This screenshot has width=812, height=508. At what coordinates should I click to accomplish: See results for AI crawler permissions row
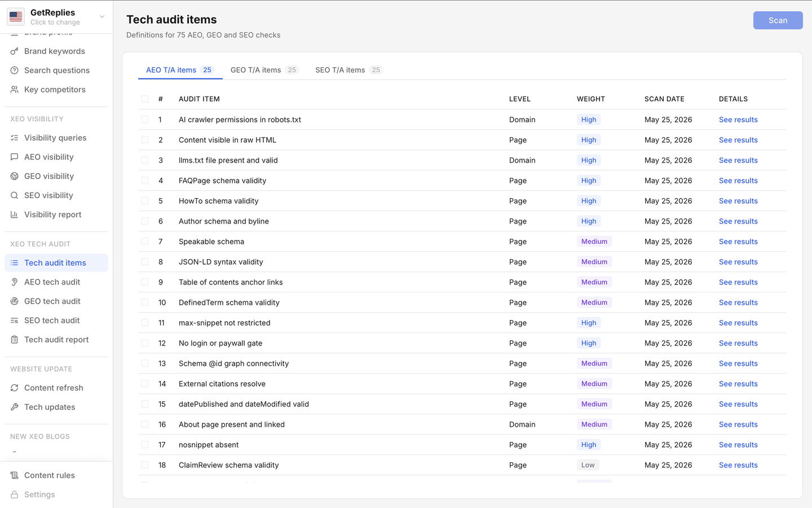[738, 120]
